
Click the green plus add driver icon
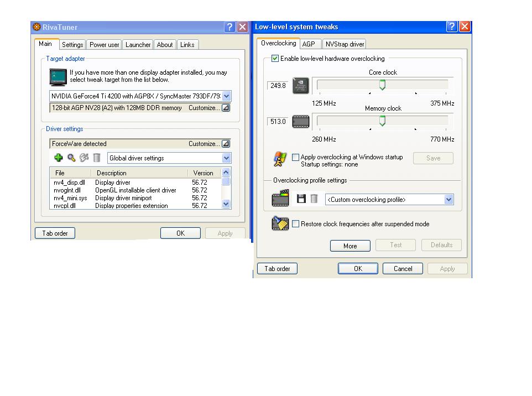[x=59, y=158]
